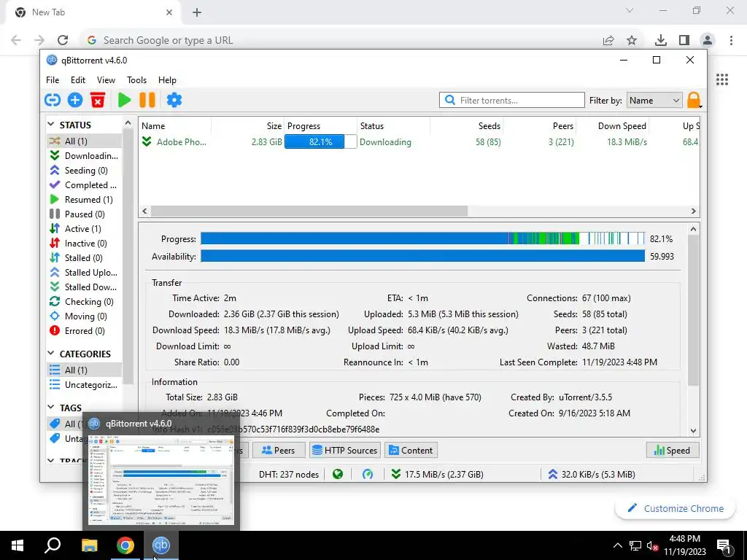Click the green Resume play icon
The height and width of the screenshot is (560, 747).
coord(124,100)
